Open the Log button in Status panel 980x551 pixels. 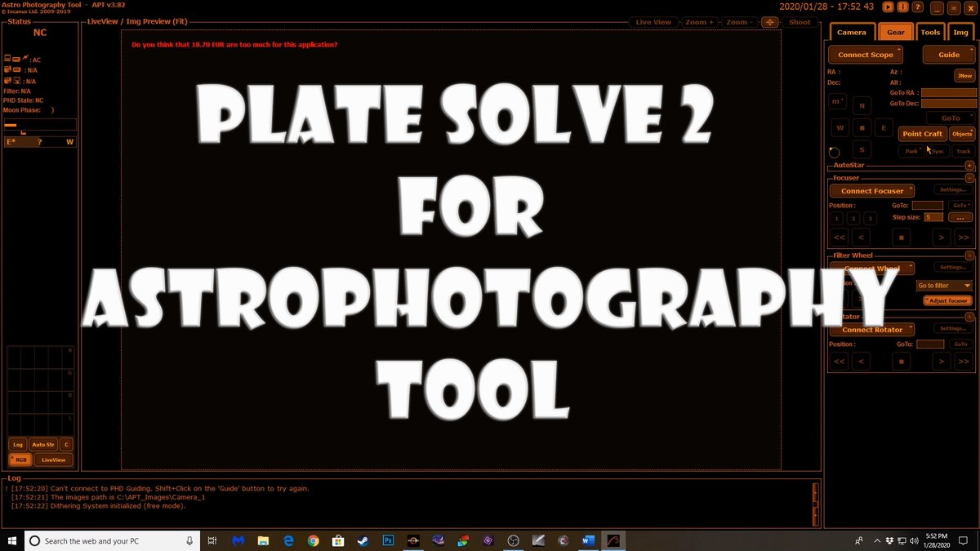18,444
